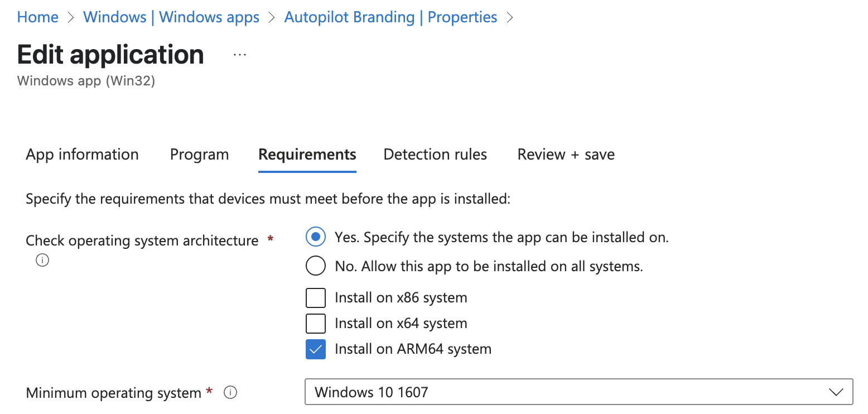Enable Install on x86 system checkbox
868x414 pixels.
click(x=316, y=298)
